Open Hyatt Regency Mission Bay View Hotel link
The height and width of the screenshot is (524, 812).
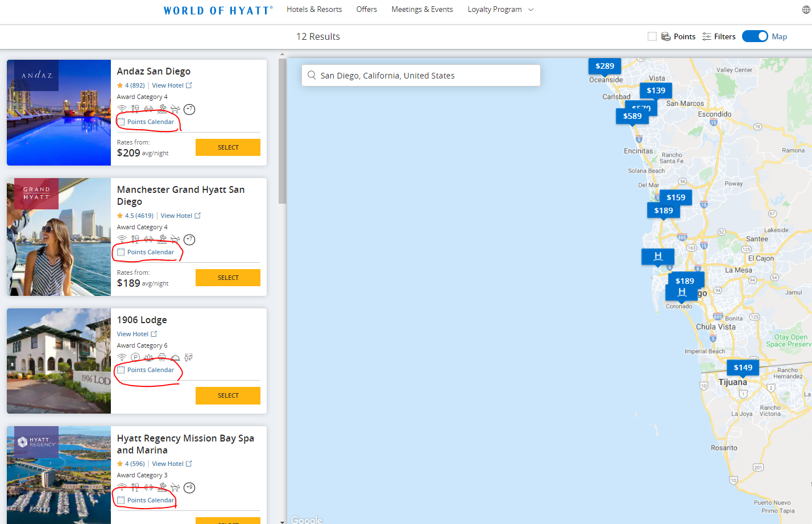[x=172, y=464]
